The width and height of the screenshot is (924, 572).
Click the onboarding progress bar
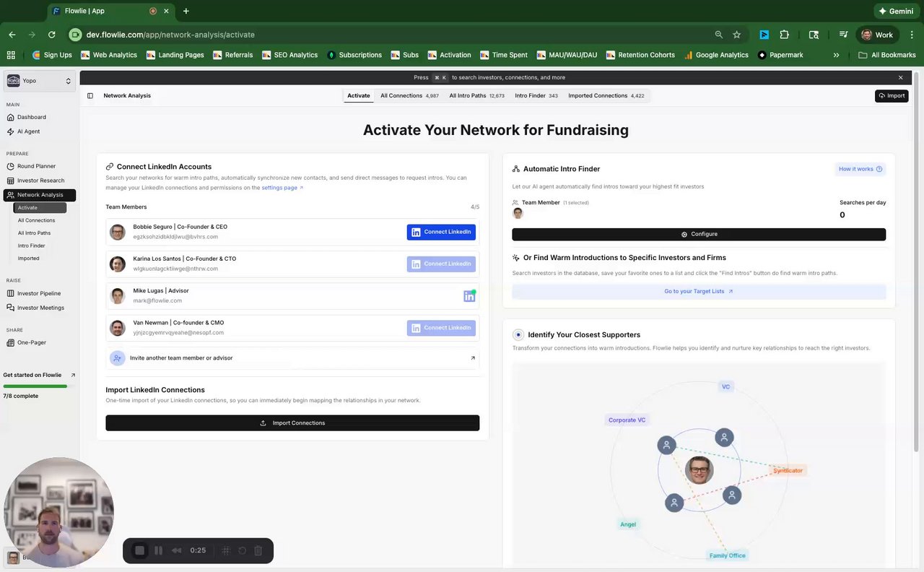point(35,386)
